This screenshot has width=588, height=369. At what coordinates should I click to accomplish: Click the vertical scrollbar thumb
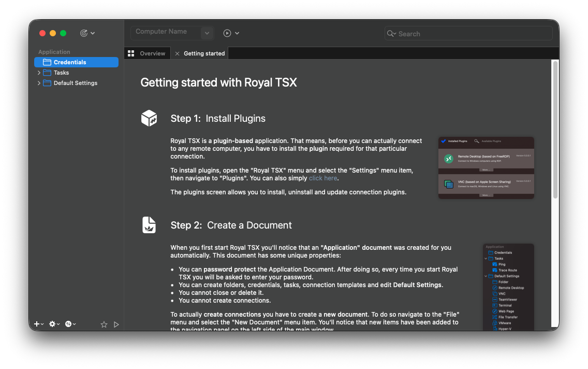point(555,130)
